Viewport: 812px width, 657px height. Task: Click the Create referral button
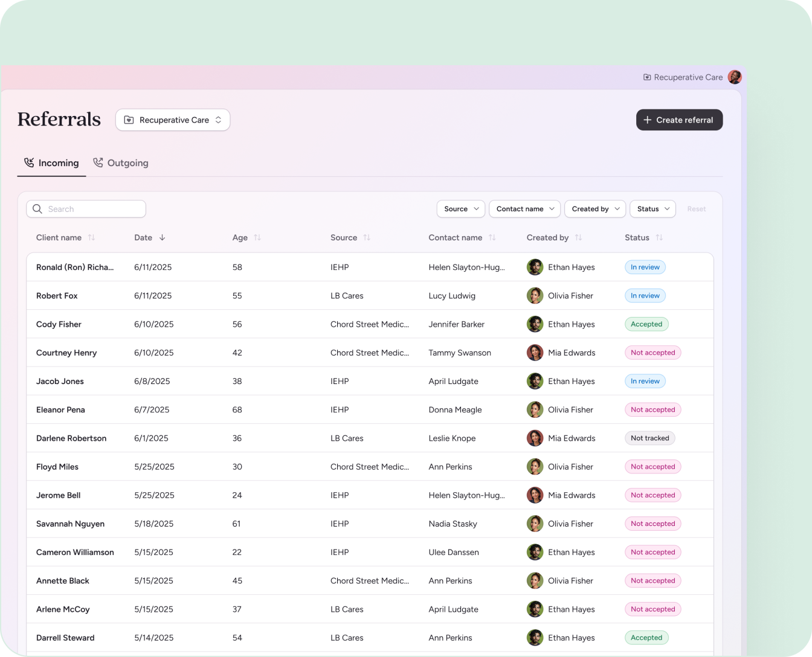click(679, 120)
